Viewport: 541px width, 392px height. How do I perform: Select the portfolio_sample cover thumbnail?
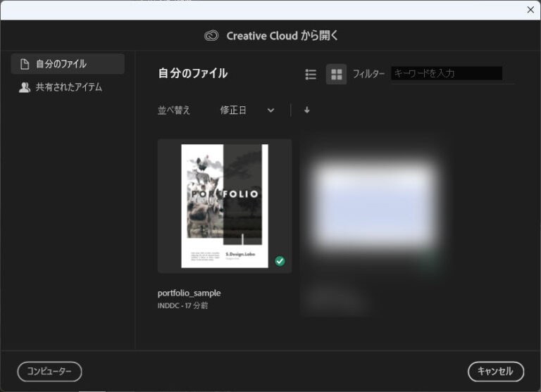click(x=224, y=206)
